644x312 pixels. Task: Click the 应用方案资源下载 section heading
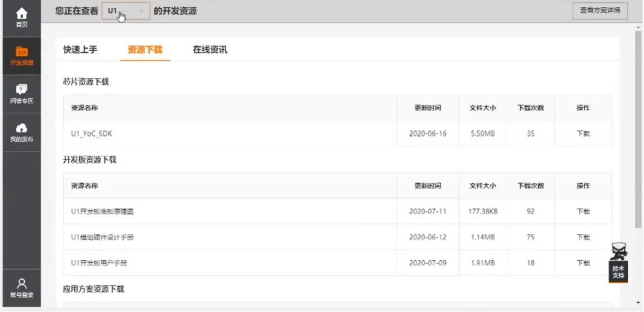[93, 289]
